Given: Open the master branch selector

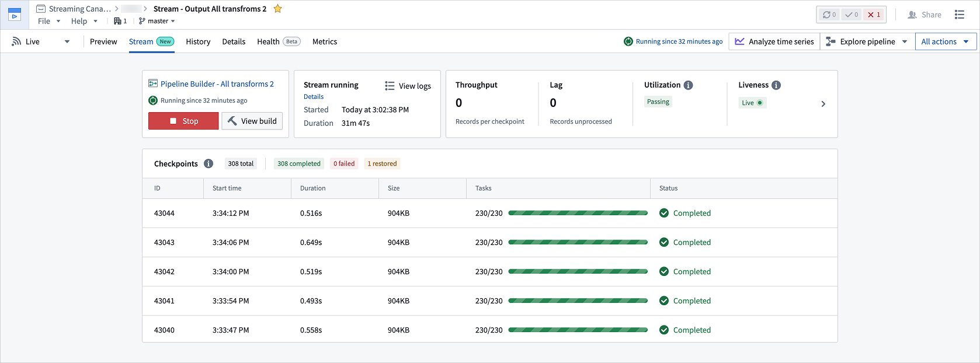Looking at the screenshot, I should tap(157, 21).
